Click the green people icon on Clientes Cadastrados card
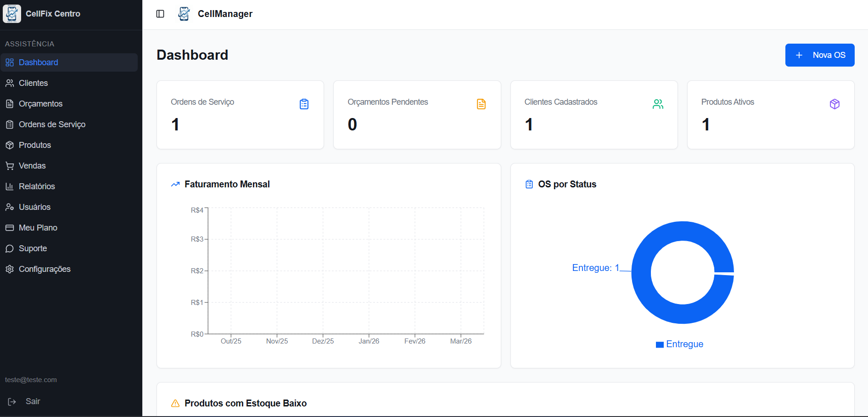Screen dimensions: 868x417 tap(658, 104)
